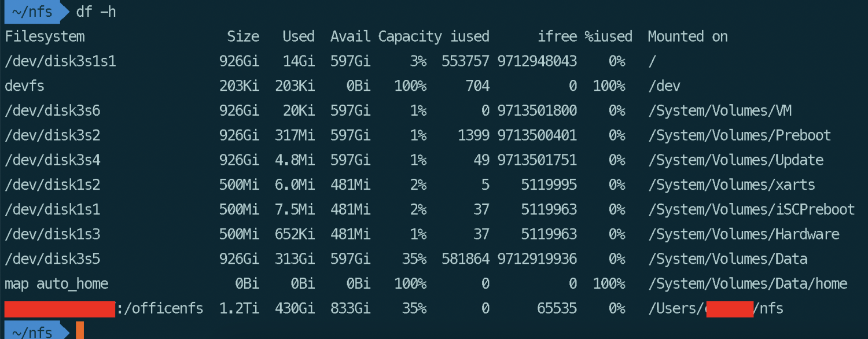
Task: Click the 'df -h' command text
Action: [96, 11]
